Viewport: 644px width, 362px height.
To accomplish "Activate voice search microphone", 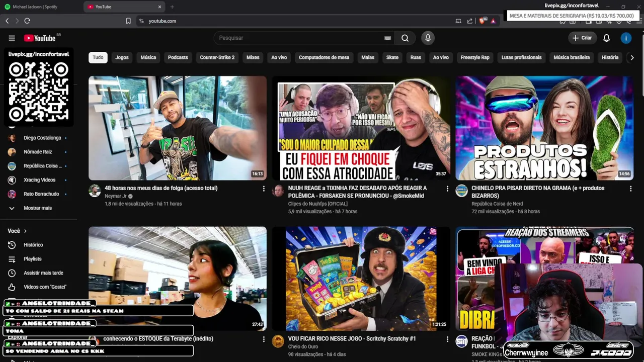I will pyautogui.click(x=428, y=38).
